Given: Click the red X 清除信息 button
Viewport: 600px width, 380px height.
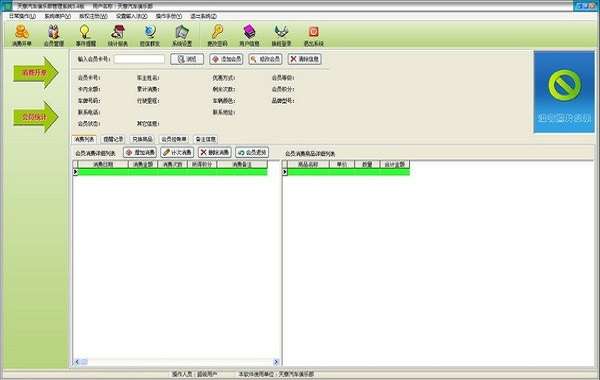Looking at the screenshot, I should pyautogui.click(x=305, y=59).
